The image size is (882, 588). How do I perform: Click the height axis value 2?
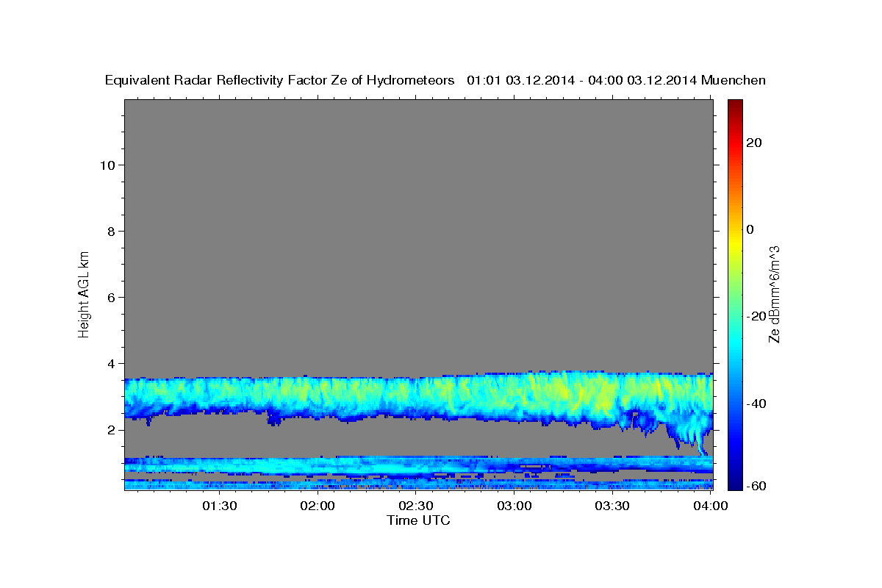[x=111, y=430]
